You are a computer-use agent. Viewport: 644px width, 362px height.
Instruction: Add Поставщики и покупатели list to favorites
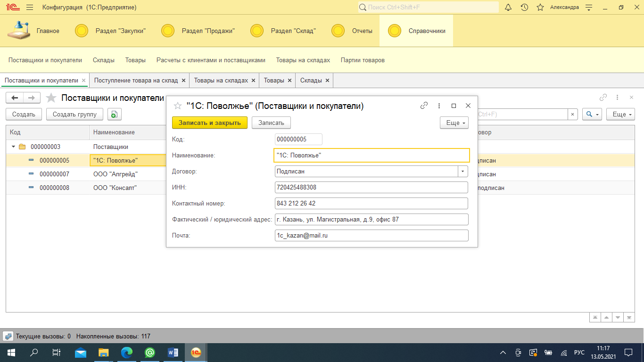pos(51,98)
